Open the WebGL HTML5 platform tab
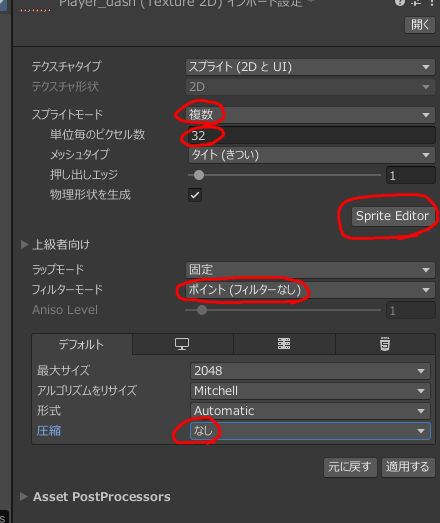This screenshot has width=440, height=523. pyautogui.click(x=385, y=344)
